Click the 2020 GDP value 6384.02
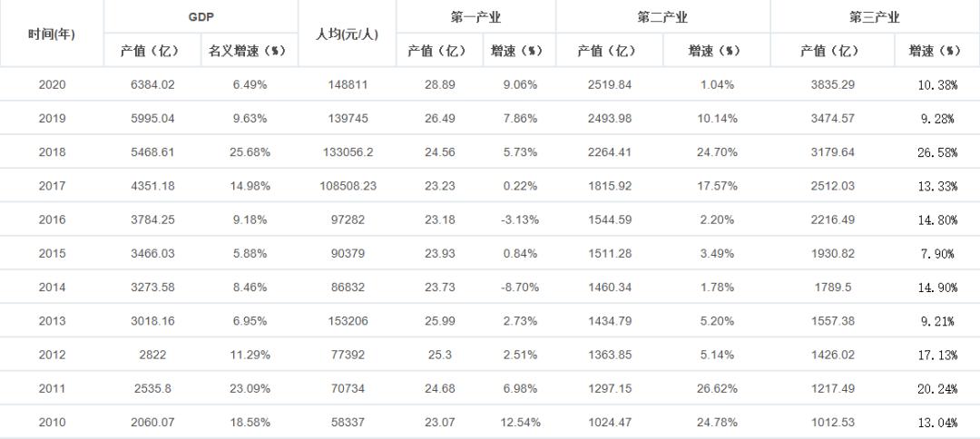This screenshot has height=439, width=980. 152,84
